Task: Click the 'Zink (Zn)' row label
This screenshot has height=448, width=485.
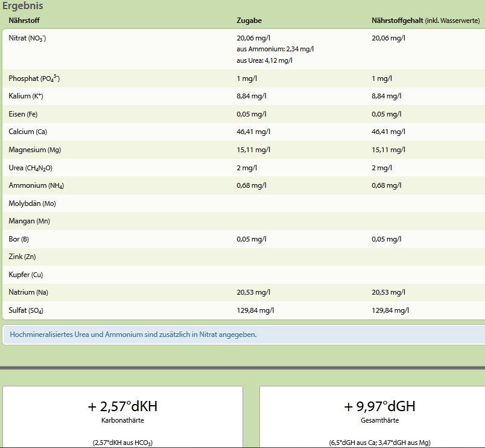Action: coord(22,257)
